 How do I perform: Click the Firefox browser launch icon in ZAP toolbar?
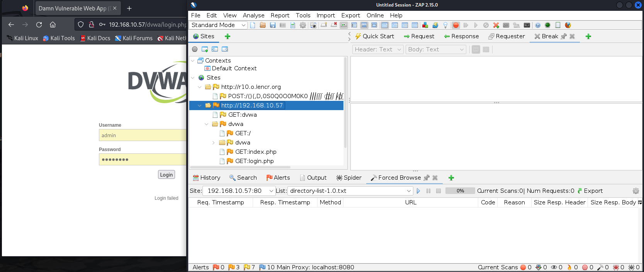(x=568, y=25)
